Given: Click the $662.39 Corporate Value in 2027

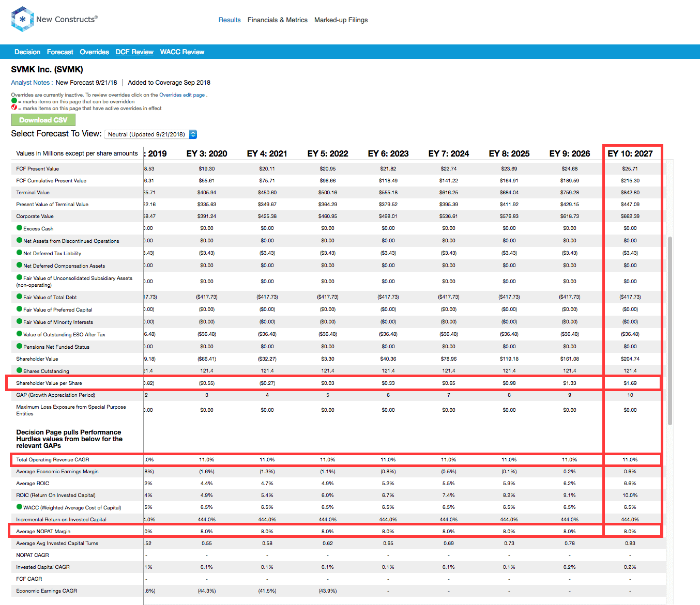Looking at the screenshot, I should [630, 216].
